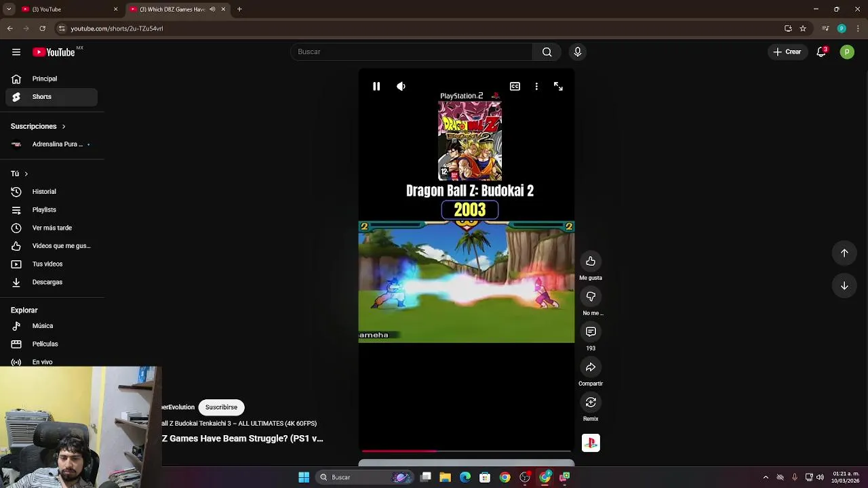
Task: Open Películas under Explorar
Action: [x=52, y=344]
